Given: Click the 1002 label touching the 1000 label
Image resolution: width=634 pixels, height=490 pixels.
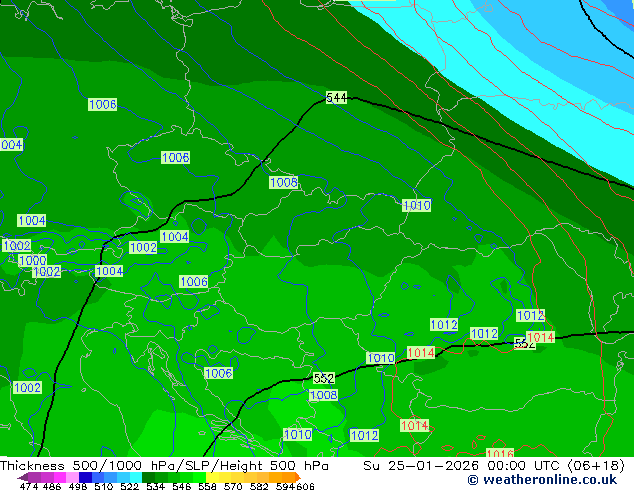Looking at the screenshot, I should pyautogui.click(x=46, y=272).
